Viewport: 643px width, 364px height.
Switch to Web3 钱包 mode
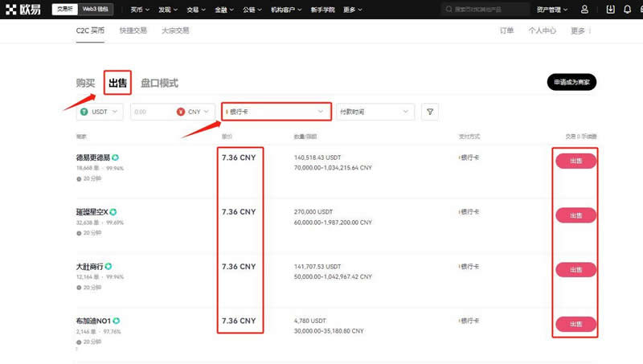pyautogui.click(x=97, y=10)
